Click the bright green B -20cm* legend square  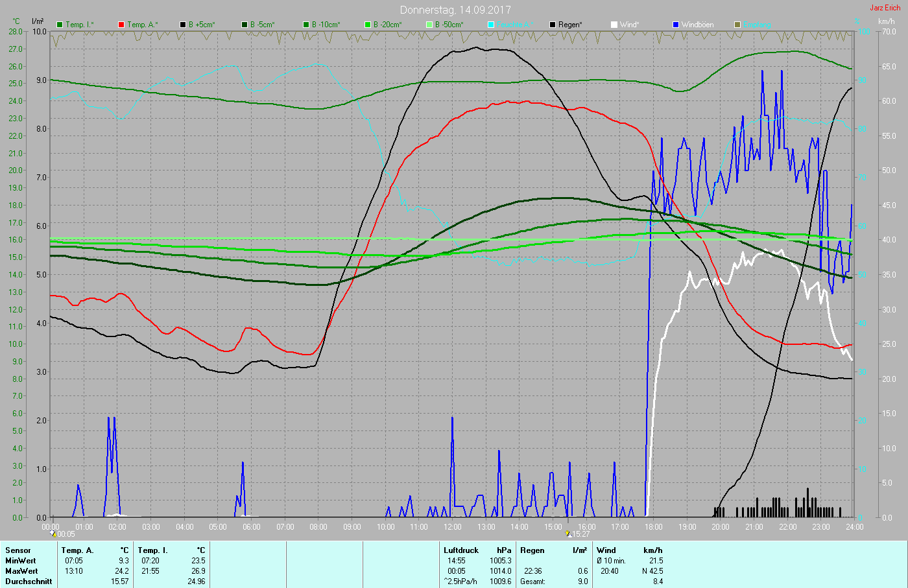(368, 25)
